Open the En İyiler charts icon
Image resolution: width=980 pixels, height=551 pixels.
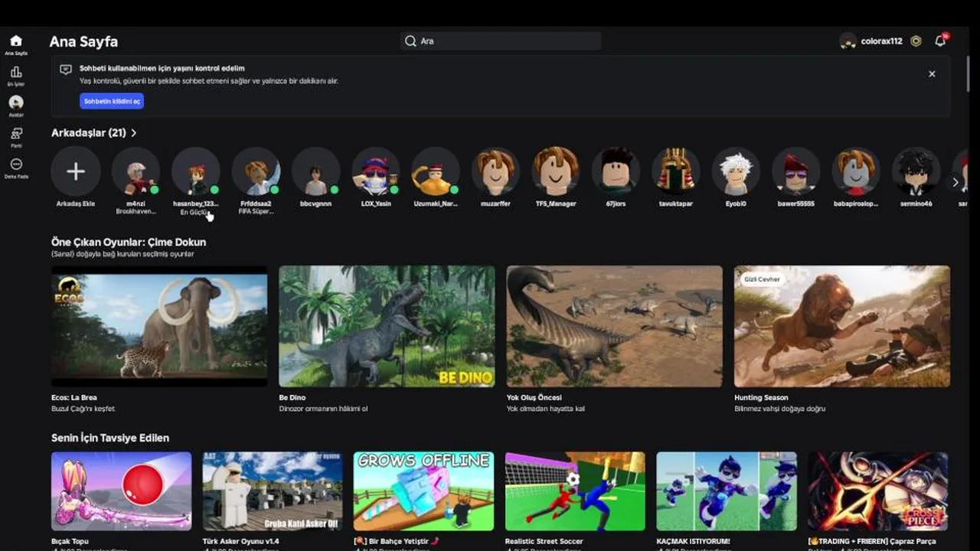click(16, 73)
